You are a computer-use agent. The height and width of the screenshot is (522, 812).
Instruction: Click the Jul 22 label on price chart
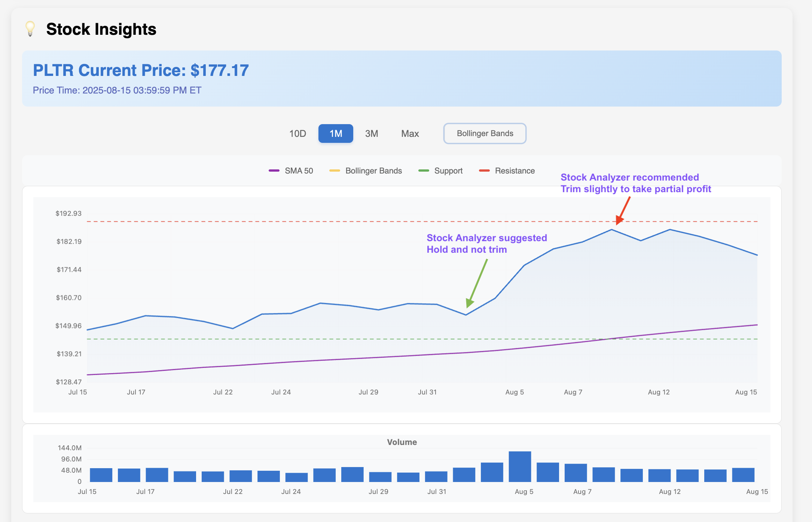point(223,392)
